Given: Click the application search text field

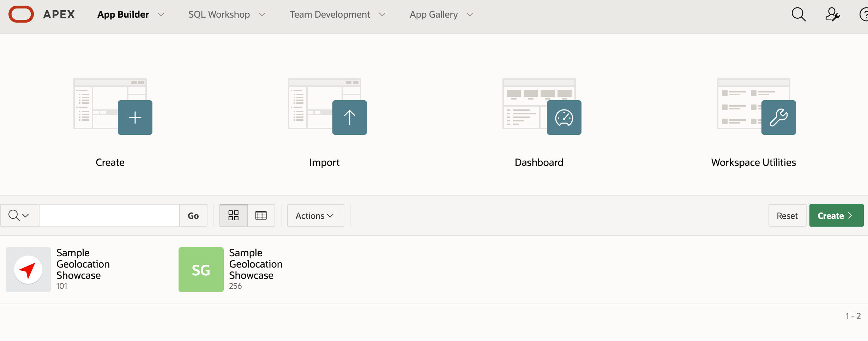Looking at the screenshot, I should 109,215.
